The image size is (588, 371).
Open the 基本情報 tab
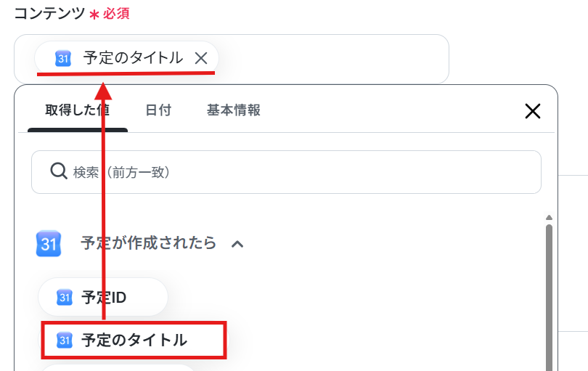233,110
